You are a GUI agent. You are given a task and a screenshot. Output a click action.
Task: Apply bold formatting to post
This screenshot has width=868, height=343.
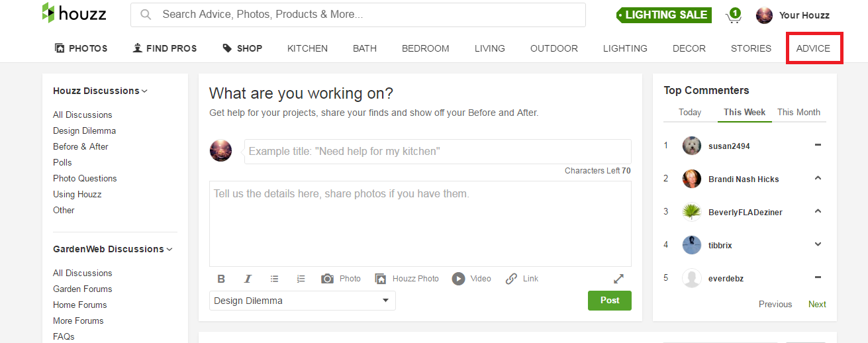[221, 279]
